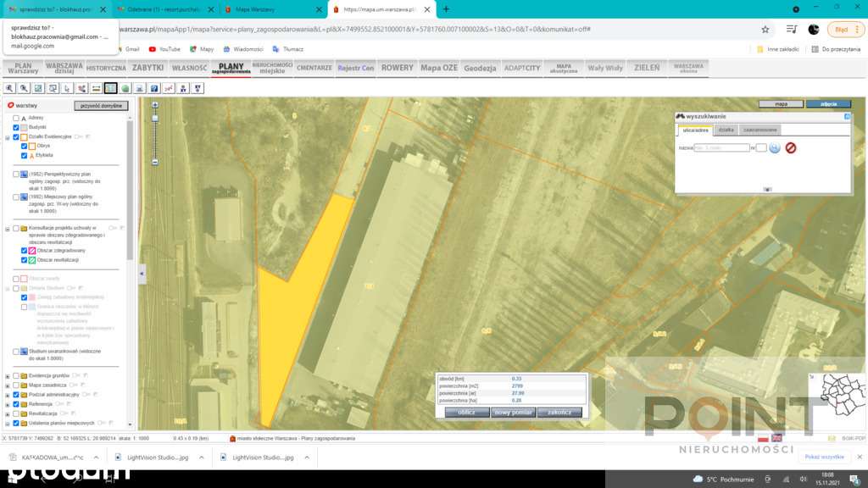Viewport: 868px width, 488px height.
Task: Select the zoom out magnifier tool
Action: pyautogui.click(x=24, y=88)
